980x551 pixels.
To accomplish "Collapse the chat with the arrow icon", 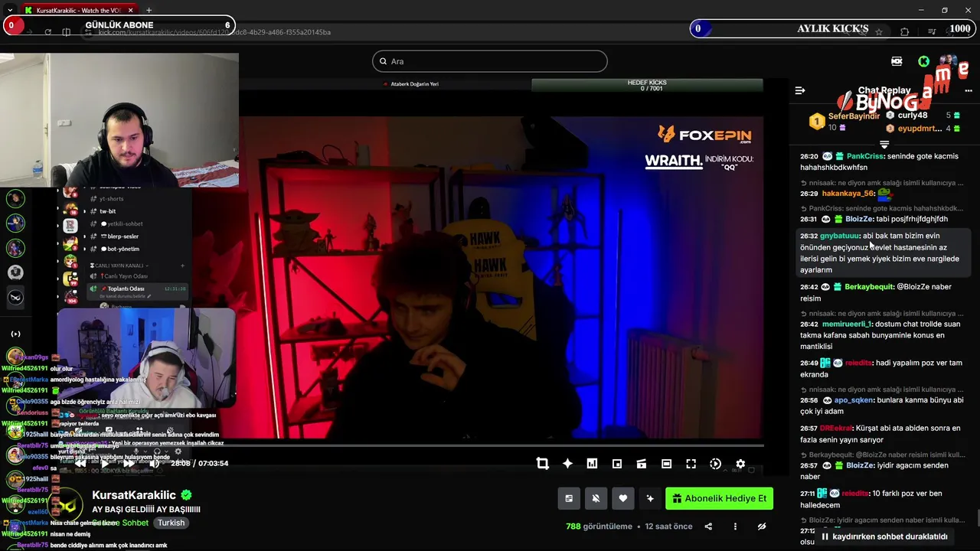I will pos(800,90).
